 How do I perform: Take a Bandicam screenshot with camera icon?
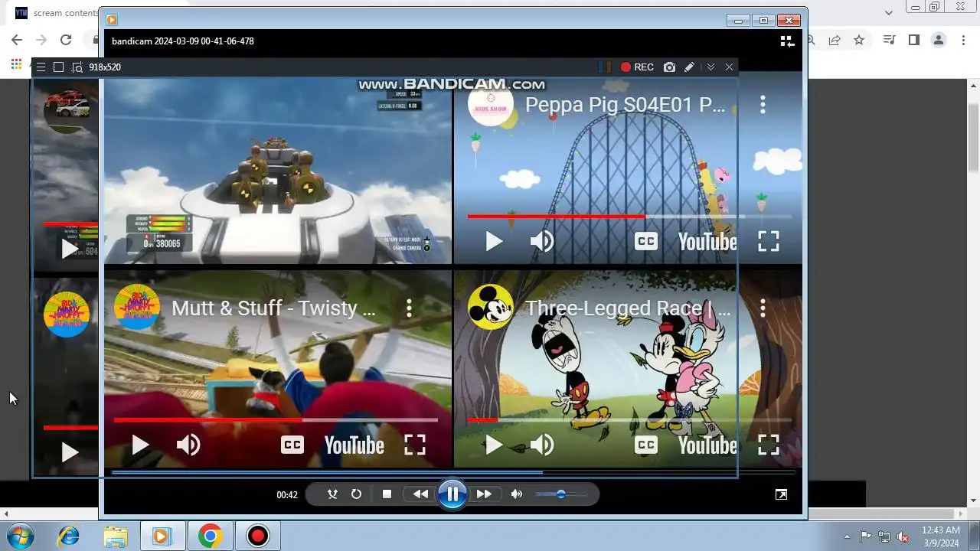pos(669,67)
